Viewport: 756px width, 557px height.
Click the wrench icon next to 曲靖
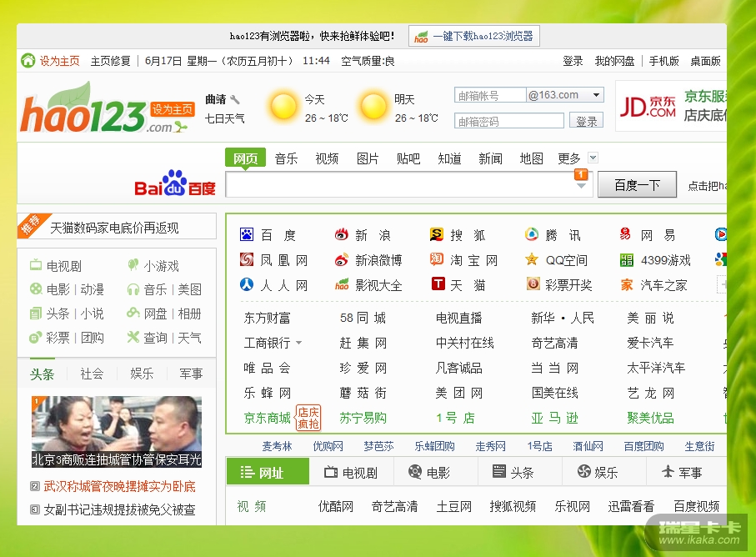235,99
